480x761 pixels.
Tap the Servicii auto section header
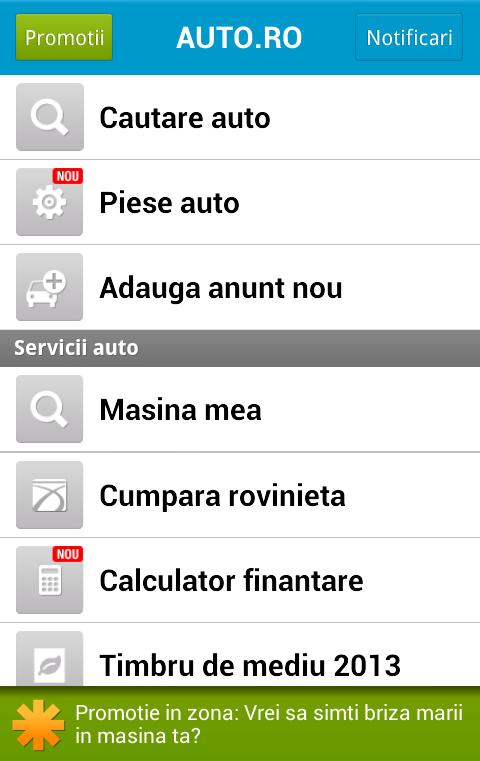(240, 348)
